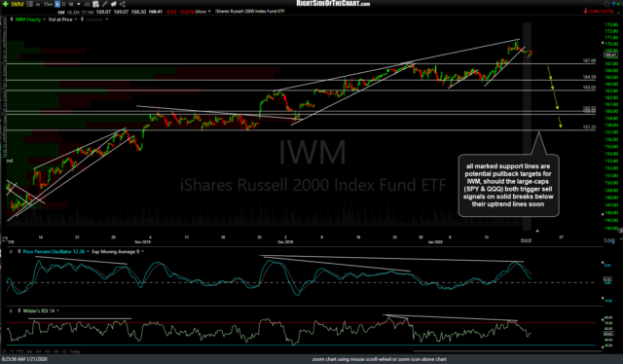Open the Volume indicator dropdown
The height and width of the screenshot is (364, 623).
coord(107,19)
